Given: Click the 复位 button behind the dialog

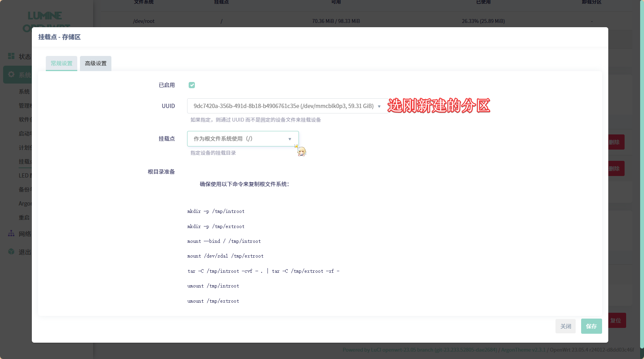Looking at the screenshot, I should click(x=616, y=321).
